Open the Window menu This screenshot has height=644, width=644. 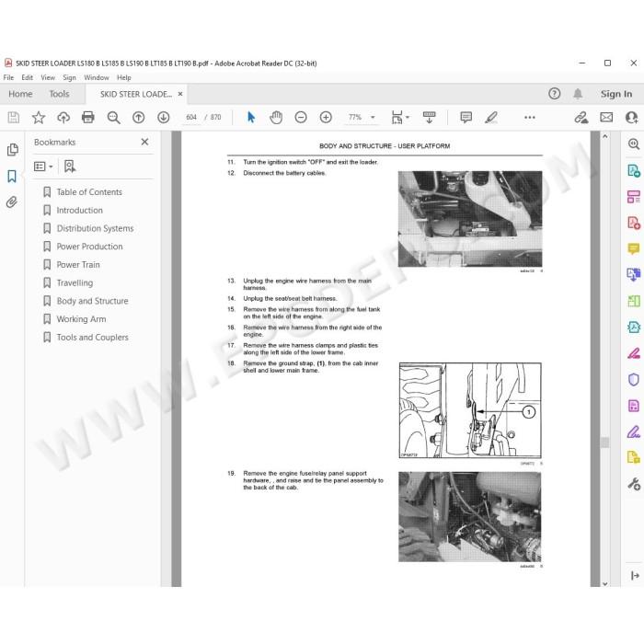[97, 77]
